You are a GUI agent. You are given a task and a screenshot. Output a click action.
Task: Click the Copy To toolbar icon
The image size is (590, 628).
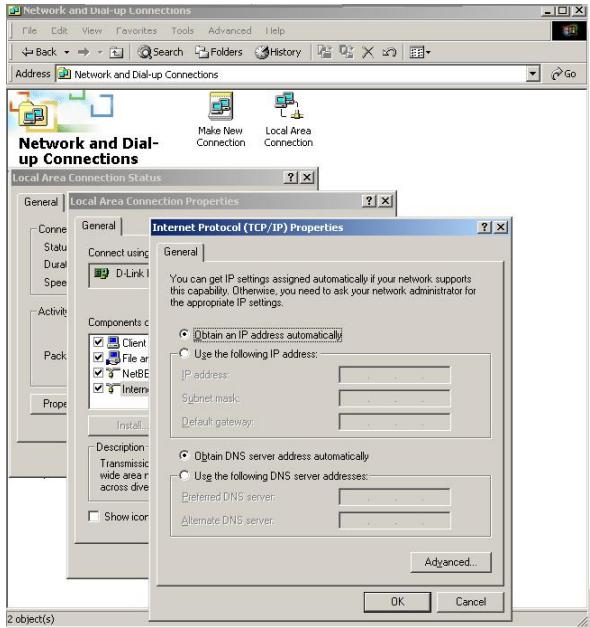tap(346, 52)
